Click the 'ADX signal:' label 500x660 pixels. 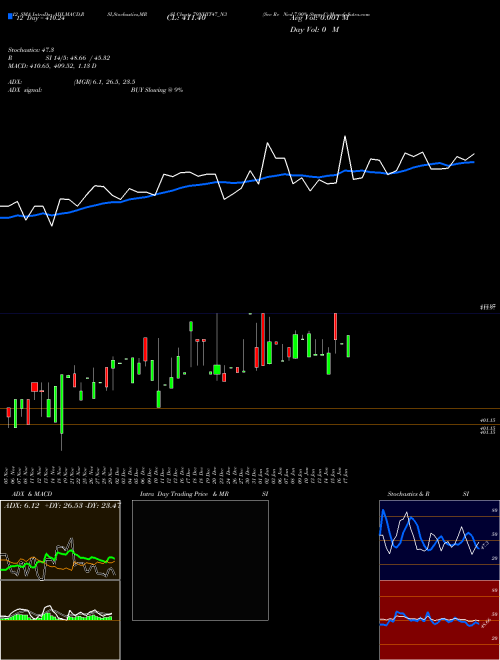tap(25, 90)
